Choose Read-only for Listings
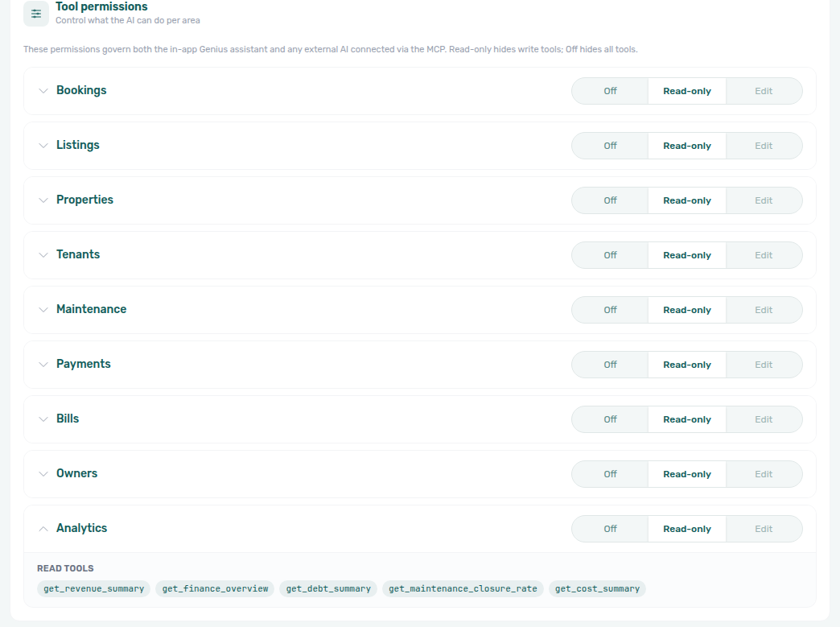 pos(687,146)
